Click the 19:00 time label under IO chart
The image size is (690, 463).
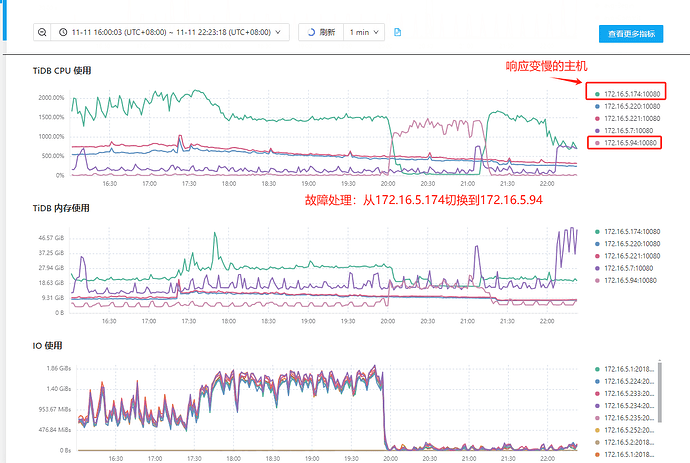[312, 459]
